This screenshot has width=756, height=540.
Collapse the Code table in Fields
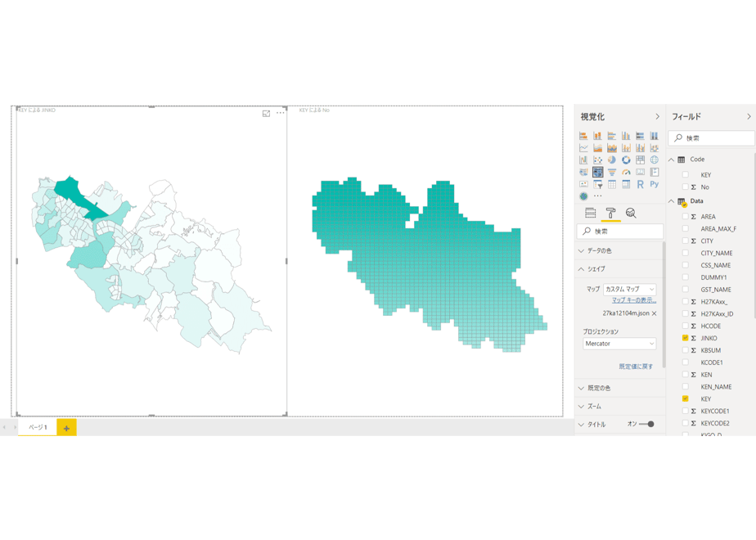coord(671,159)
